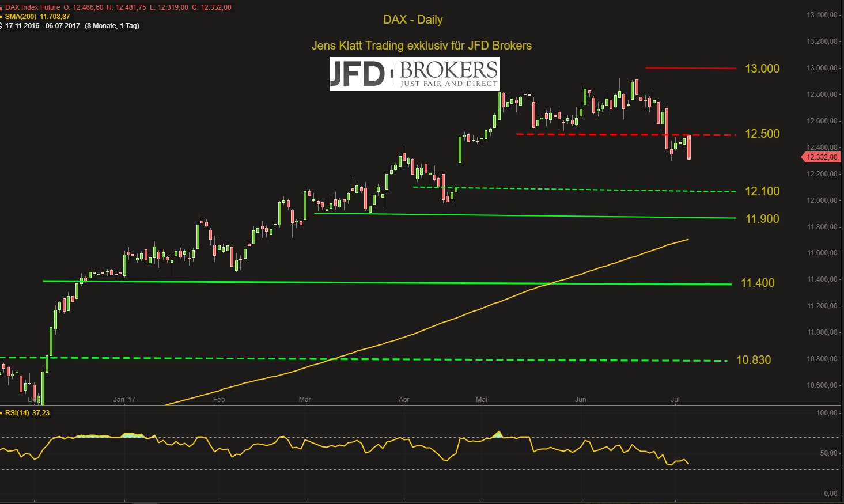Select the open value O: 12.466,60
Viewport: 844px width, 504px height.
[84, 7]
